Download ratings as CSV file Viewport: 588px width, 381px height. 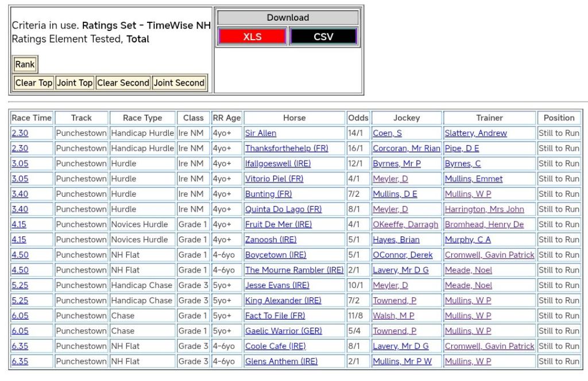323,37
